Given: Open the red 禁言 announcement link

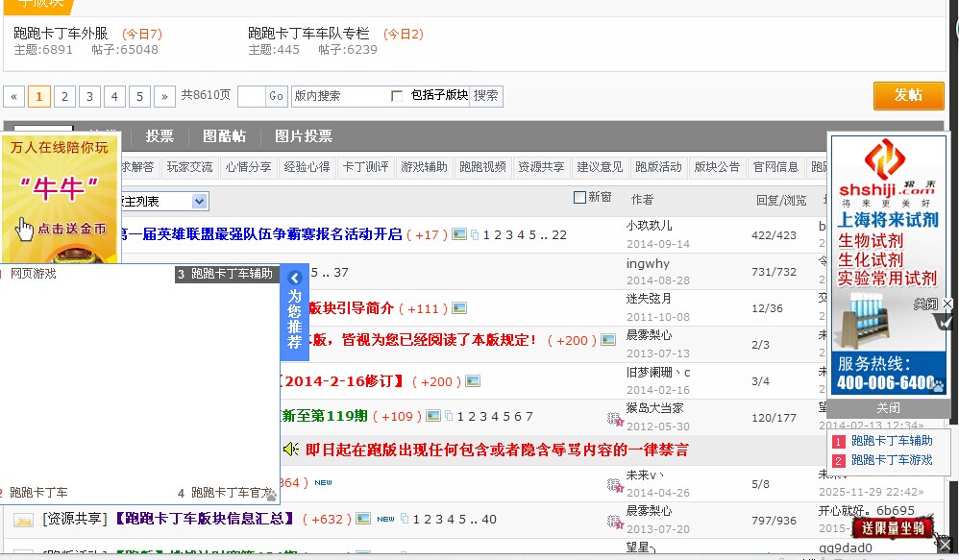Looking at the screenshot, I should pos(497,450).
